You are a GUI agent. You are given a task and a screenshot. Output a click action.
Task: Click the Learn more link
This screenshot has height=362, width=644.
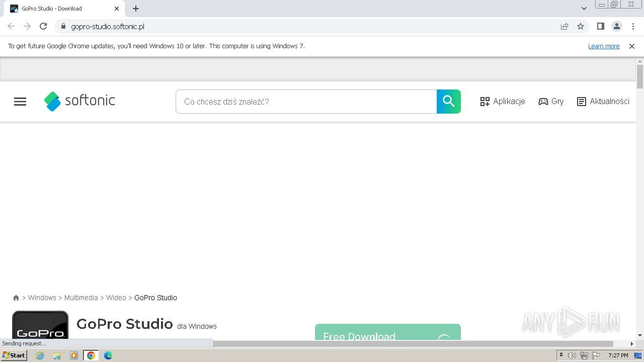pos(604,46)
